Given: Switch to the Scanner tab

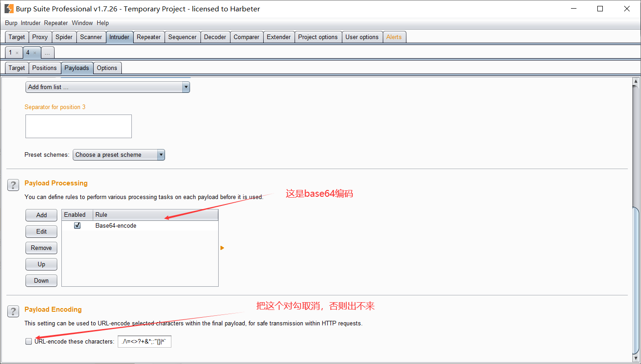Looking at the screenshot, I should (x=91, y=37).
